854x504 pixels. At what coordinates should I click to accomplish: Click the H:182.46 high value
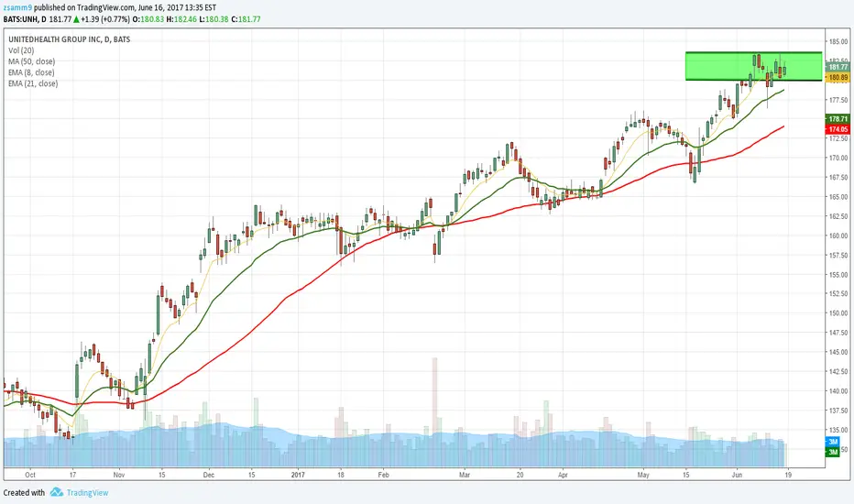coord(181,19)
